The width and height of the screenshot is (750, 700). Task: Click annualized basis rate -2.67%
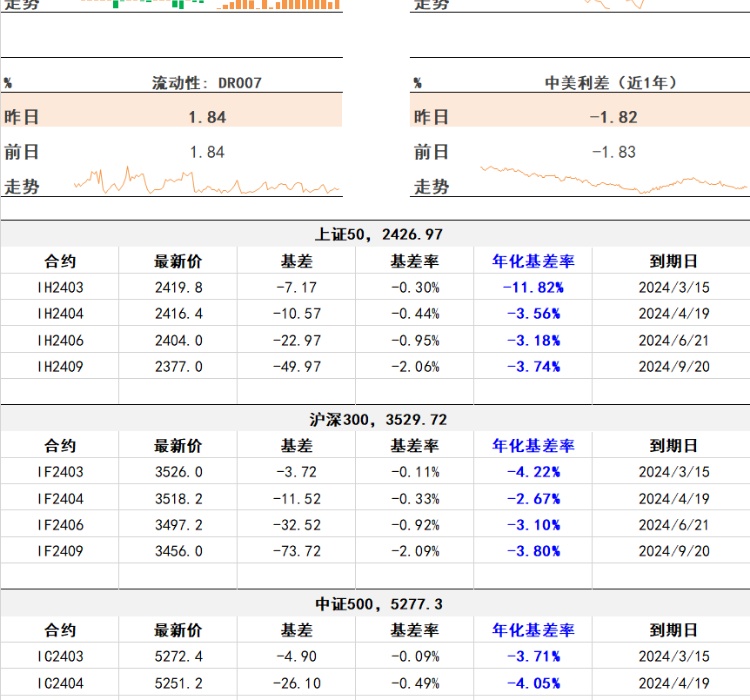coord(533,499)
